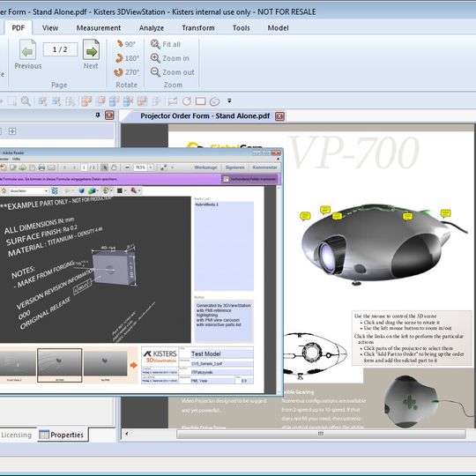Open the Transform ribbon tab
476x476 pixels.
coord(198,28)
